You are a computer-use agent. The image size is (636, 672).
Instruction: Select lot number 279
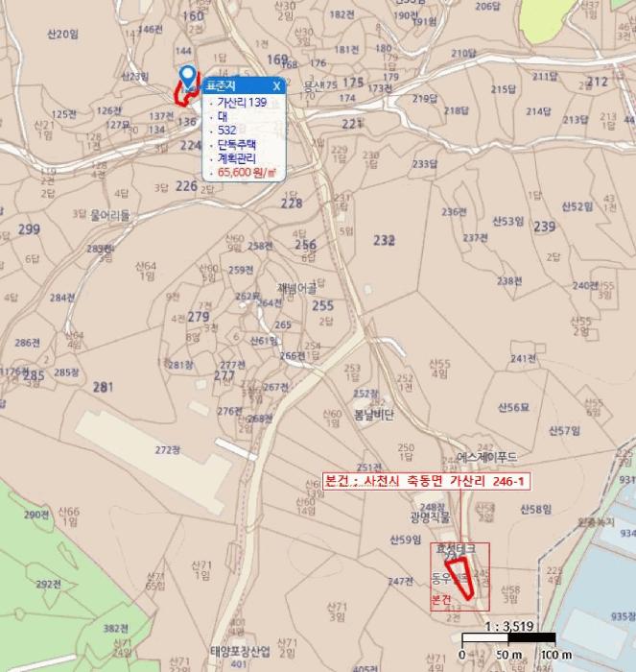pyautogui.click(x=199, y=317)
